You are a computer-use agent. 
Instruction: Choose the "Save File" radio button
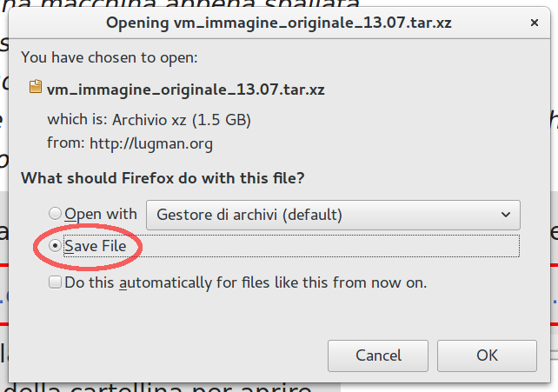tap(56, 246)
